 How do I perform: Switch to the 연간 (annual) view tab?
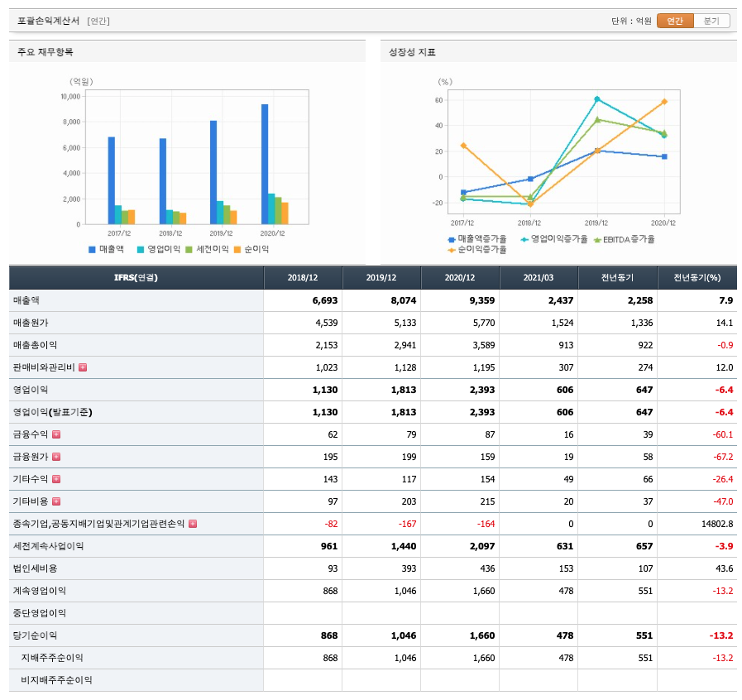pos(675,21)
